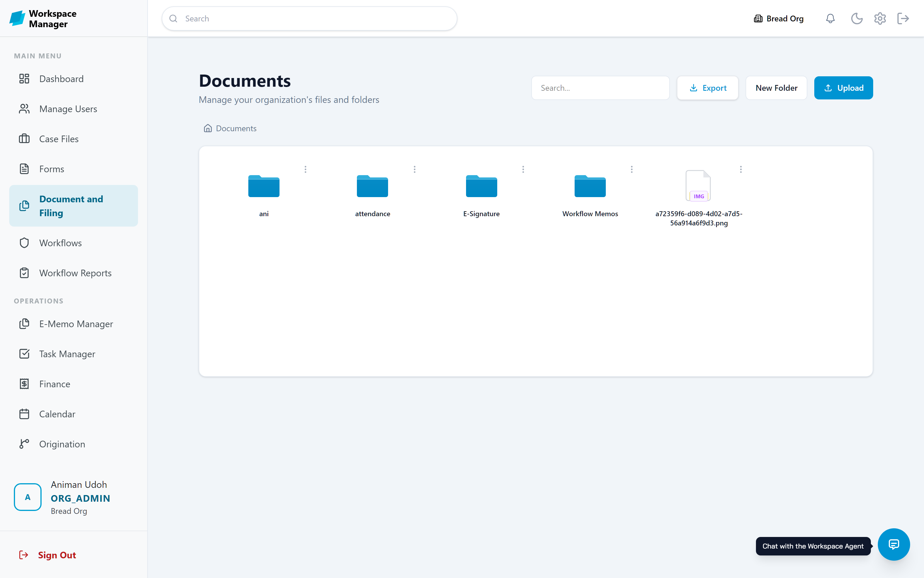
Task: Click the Task Manager checkbox icon
Action: coord(24,354)
